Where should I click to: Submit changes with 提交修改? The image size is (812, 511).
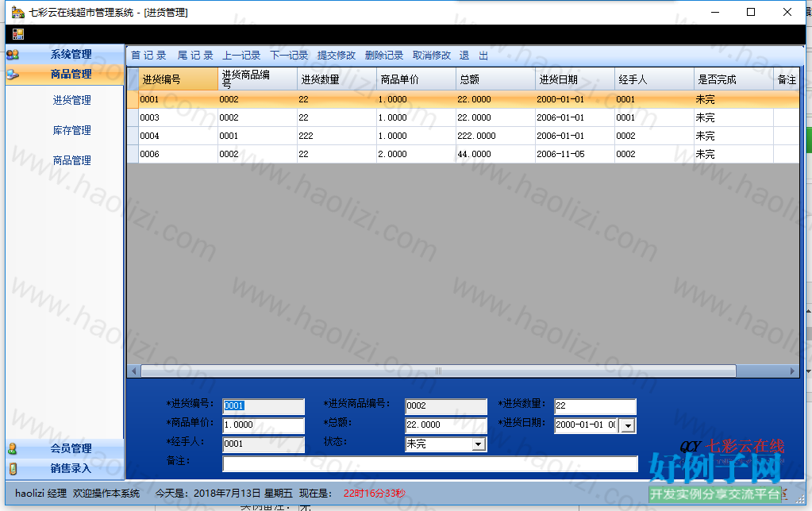[337, 56]
